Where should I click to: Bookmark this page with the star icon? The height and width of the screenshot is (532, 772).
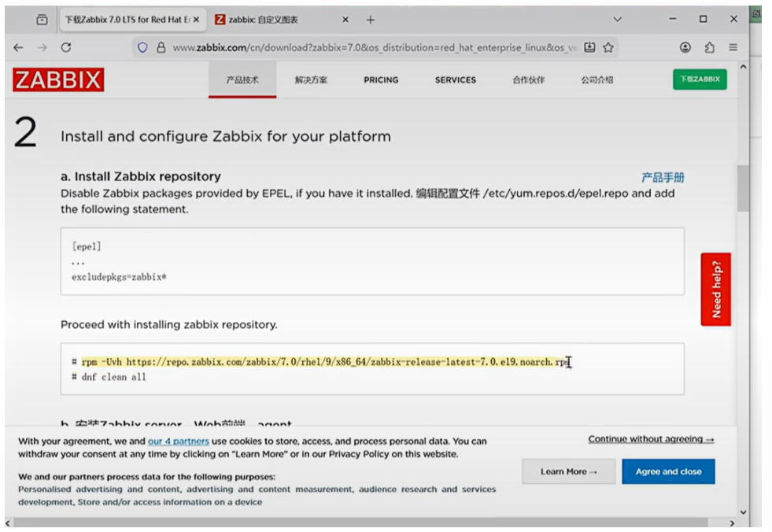[x=608, y=47]
